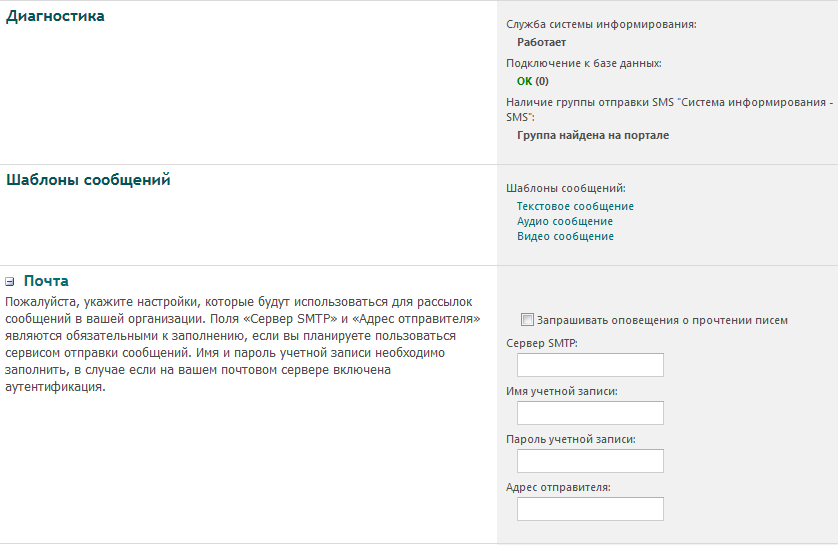This screenshot has height=545, width=838.
Task: Click the Пароль учетной записи label
Action: [571, 439]
